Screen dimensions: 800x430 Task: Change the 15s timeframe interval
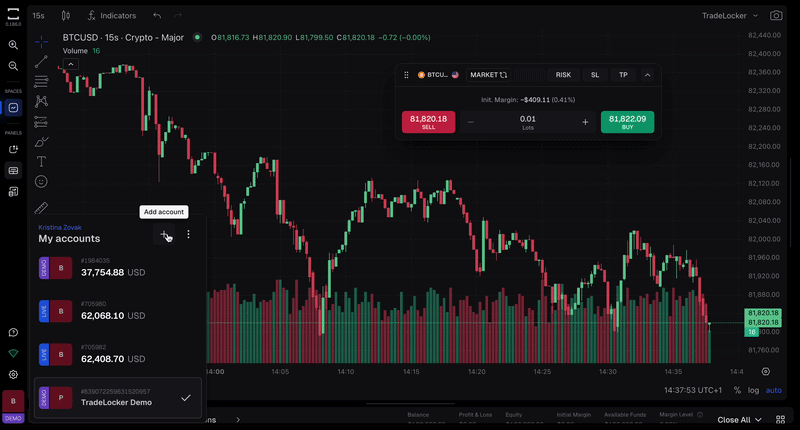click(x=38, y=16)
